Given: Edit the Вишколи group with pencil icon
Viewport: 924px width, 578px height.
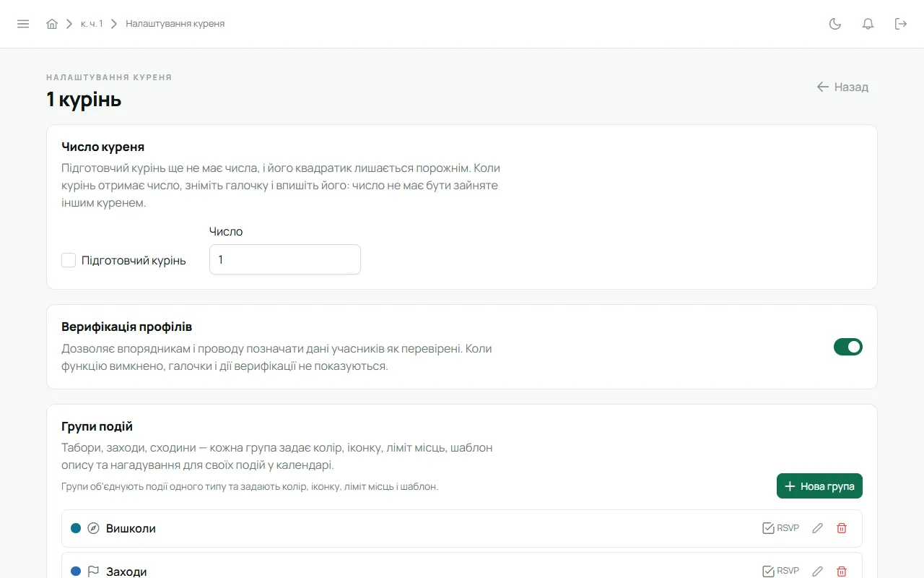Looking at the screenshot, I should click(817, 528).
